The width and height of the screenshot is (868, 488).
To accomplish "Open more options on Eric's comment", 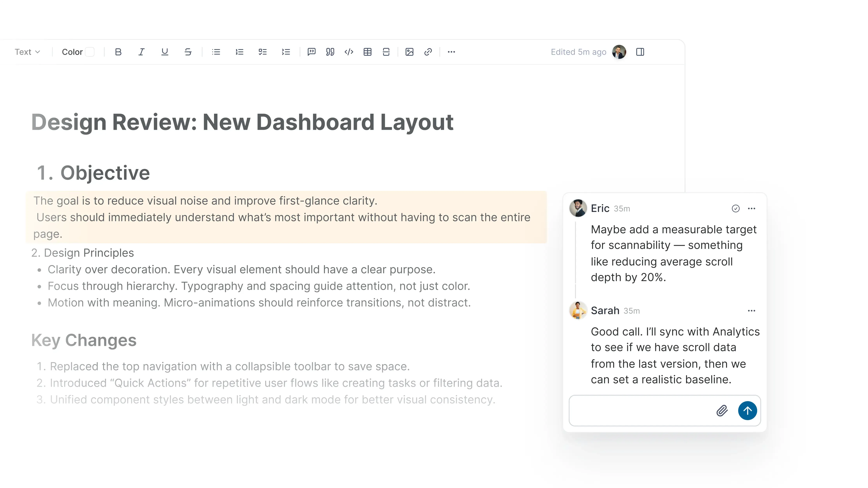I will [752, 208].
